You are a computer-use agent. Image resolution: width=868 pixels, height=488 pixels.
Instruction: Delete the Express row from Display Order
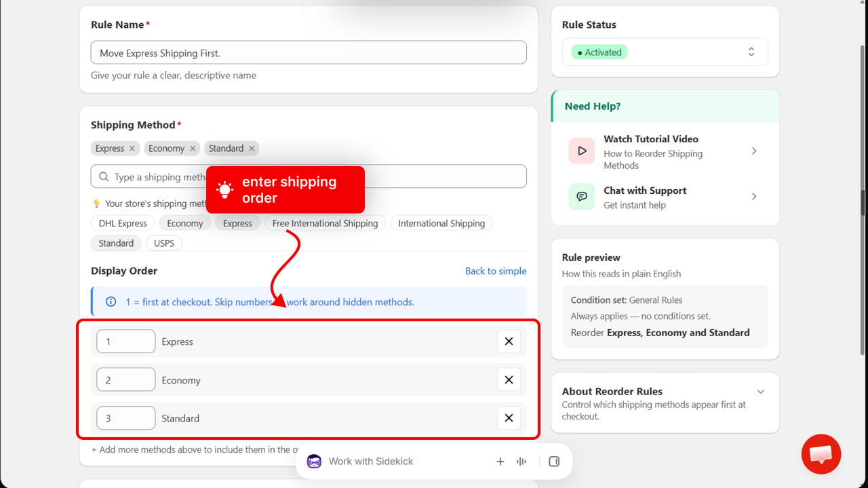[509, 342]
